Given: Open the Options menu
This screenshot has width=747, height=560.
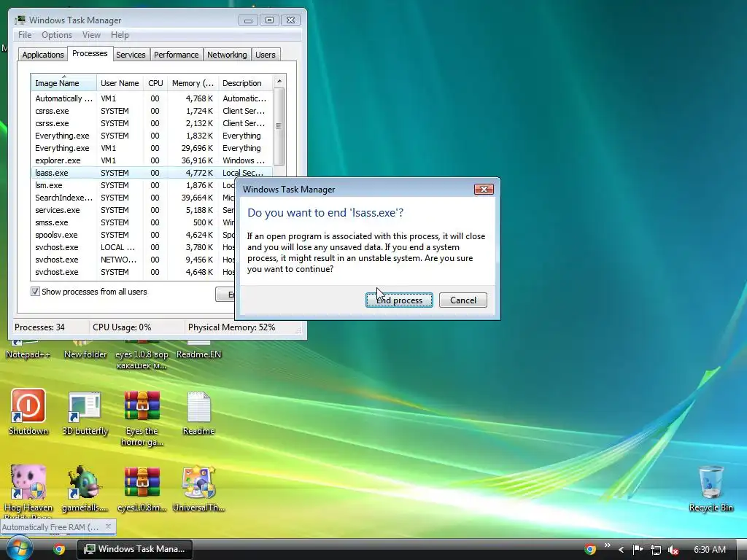Looking at the screenshot, I should coord(57,35).
